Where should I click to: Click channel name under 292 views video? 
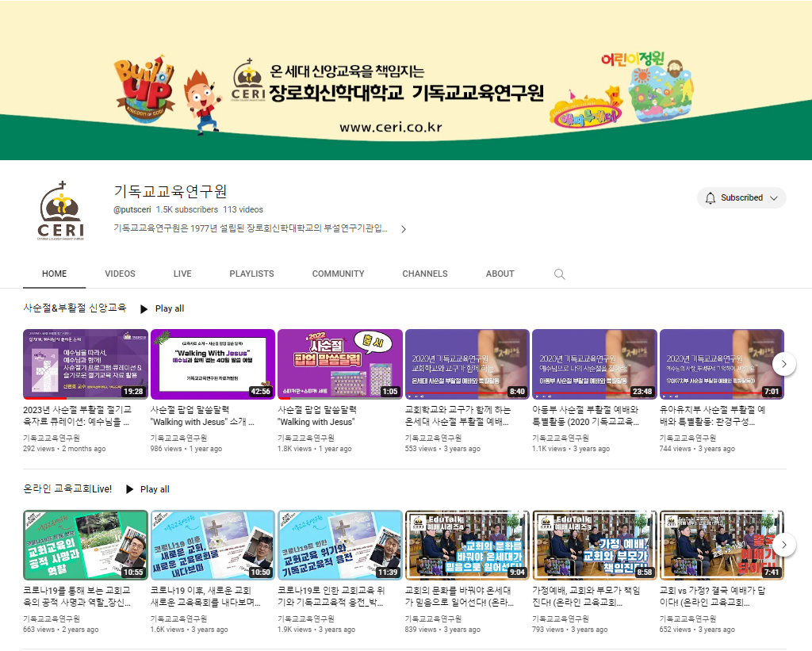tap(52, 438)
